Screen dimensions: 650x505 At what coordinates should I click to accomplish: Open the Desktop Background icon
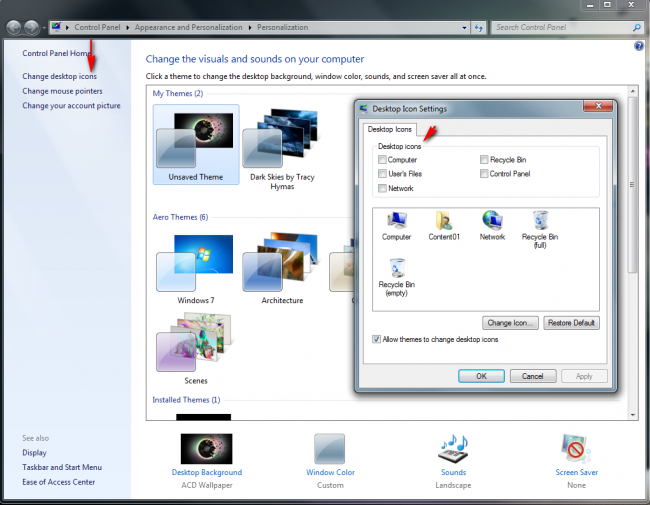click(x=206, y=449)
